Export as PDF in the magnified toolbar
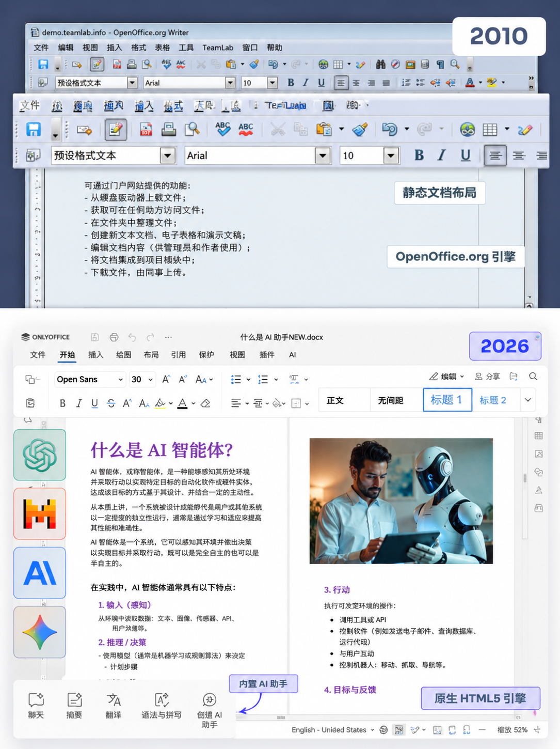This screenshot has height=749, width=560. tap(146, 129)
